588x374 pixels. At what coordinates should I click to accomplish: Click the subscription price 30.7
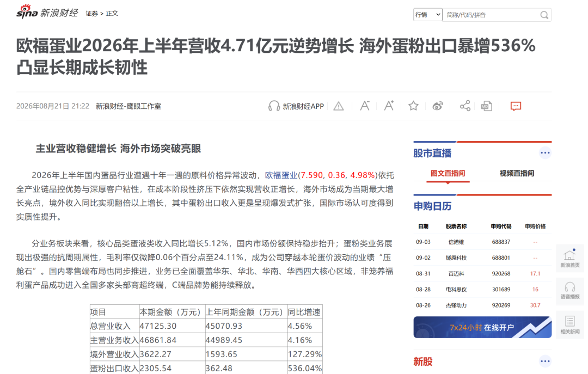(535, 305)
